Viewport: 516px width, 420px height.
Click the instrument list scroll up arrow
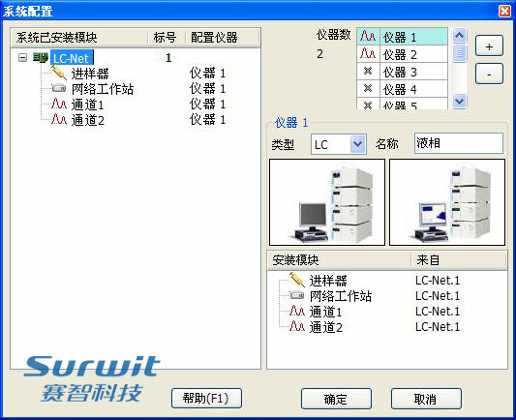(x=459, y=35)
